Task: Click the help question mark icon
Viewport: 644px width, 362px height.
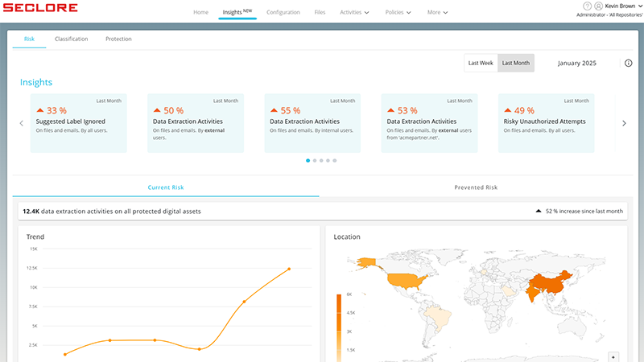Action: click(x=588, y=6)
